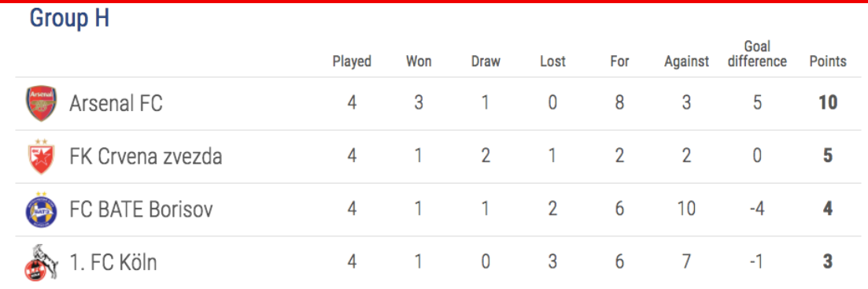
Task: Click the Group H heading
Action: pyautogui.click(x=69, y=18)
